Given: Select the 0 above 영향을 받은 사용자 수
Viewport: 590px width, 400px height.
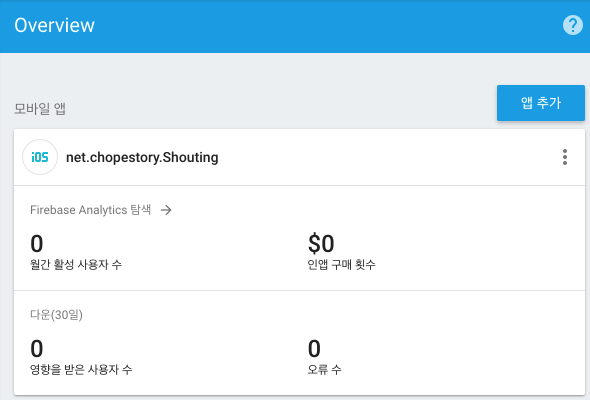Looking at the screenshot, I should pos(36,348).
